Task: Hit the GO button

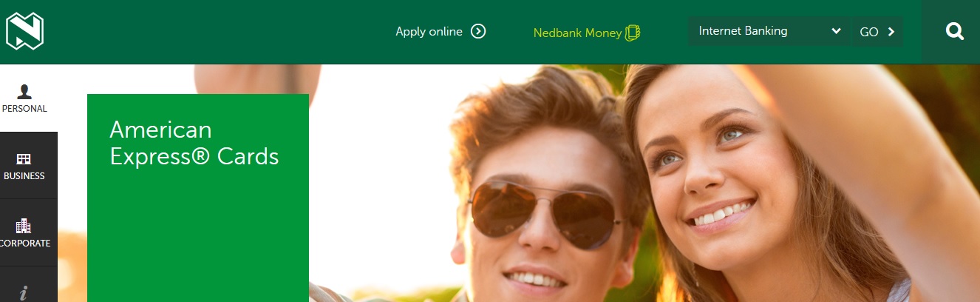Action: click(x=877, y=31)
